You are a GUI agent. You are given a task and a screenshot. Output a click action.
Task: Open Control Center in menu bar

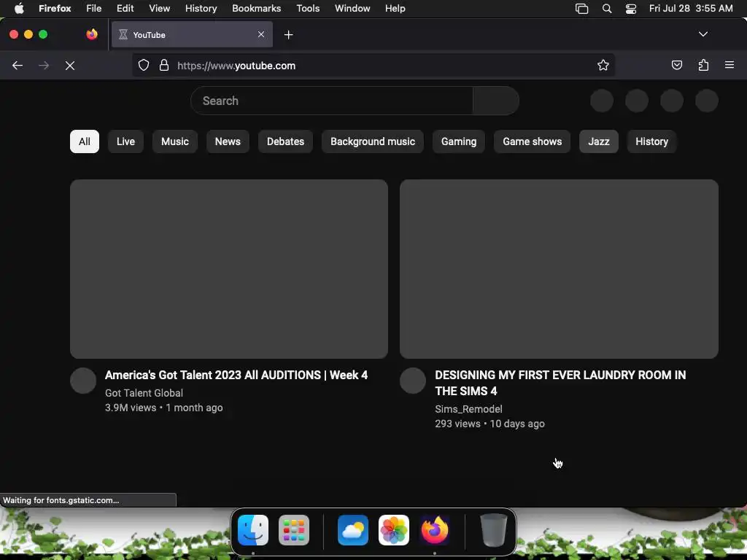coord(631,9)
